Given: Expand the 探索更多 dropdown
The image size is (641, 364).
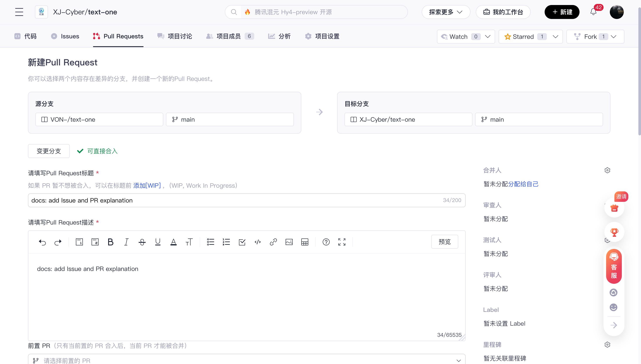Looking at the screenshot, I should point(446,12).
